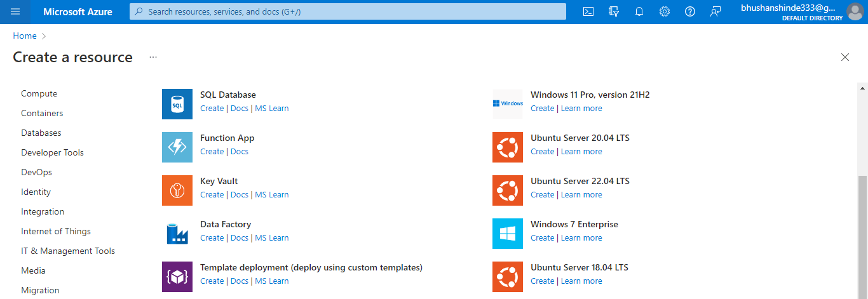The height and width of the screenshot is (299, 868).
Task: Click the Key Vault icon
Action: pos(177,190)
